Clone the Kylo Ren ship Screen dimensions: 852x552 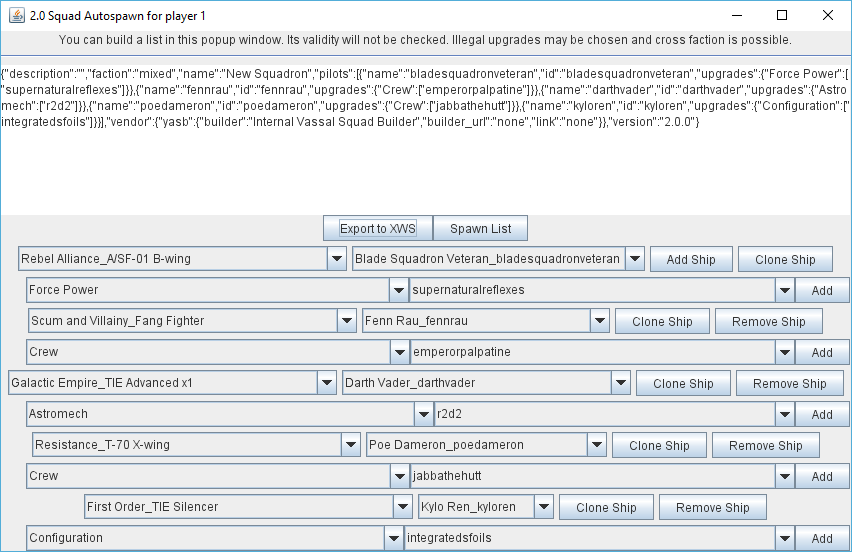[606, 507]
